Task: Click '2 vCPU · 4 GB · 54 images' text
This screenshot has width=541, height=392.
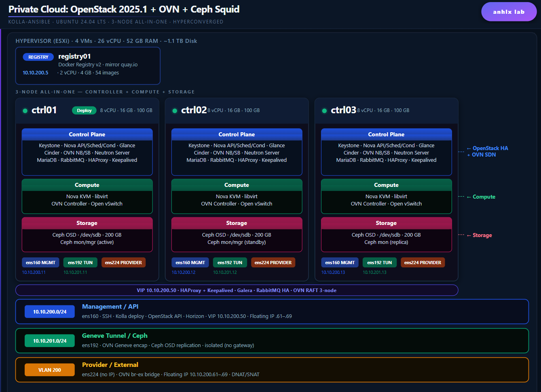Action: [x=89, y=73]
